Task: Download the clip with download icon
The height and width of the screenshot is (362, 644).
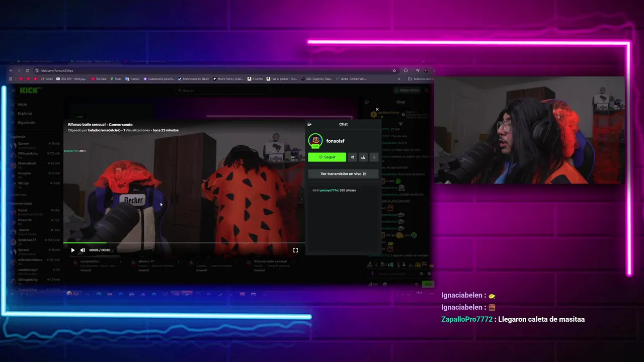Action: tap(363, 157)
